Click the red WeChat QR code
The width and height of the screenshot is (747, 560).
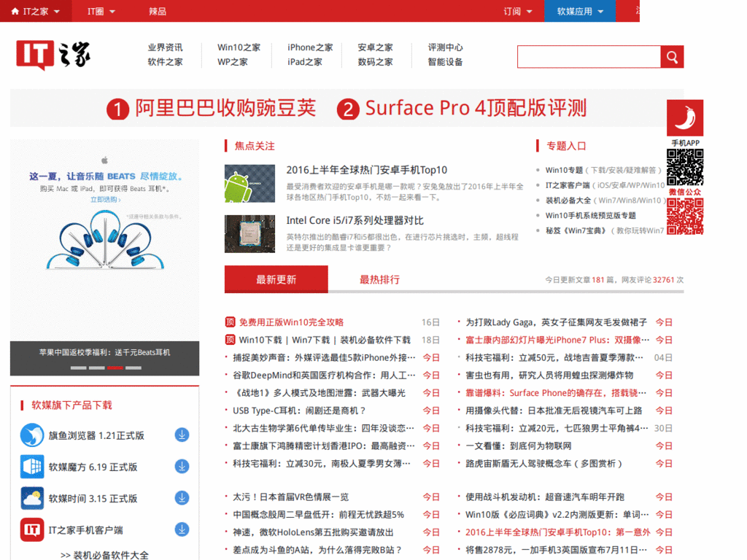[685, 217]
